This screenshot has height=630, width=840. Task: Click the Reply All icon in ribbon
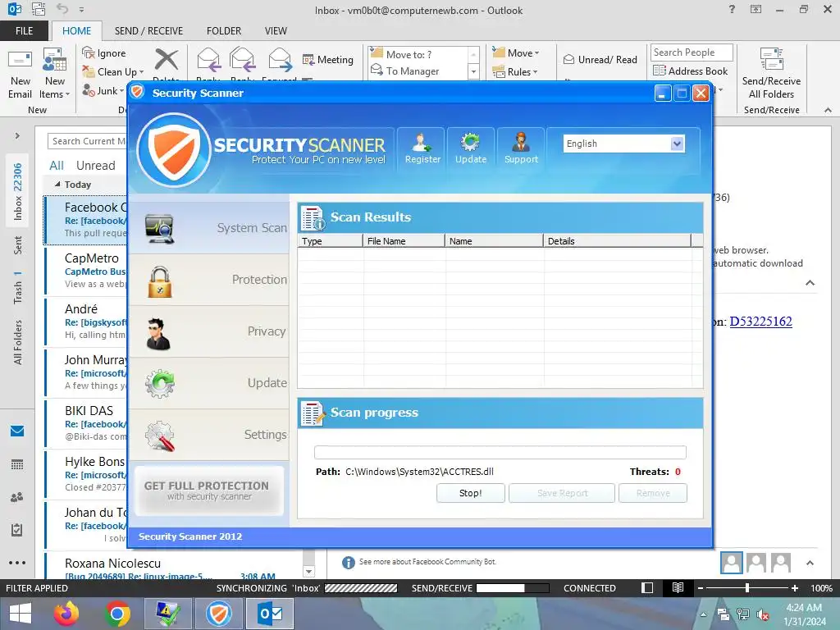[242, 60]
